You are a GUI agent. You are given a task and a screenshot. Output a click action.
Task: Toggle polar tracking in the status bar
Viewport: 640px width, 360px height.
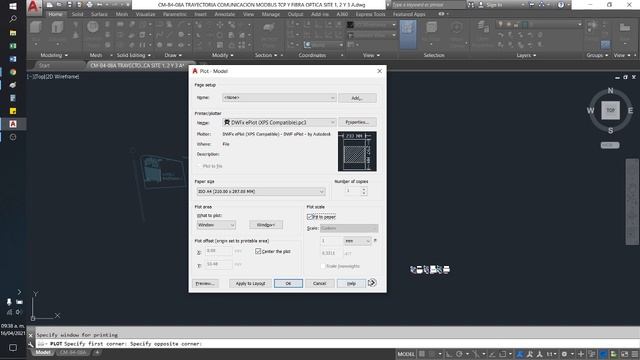click(x=460, y=354)
